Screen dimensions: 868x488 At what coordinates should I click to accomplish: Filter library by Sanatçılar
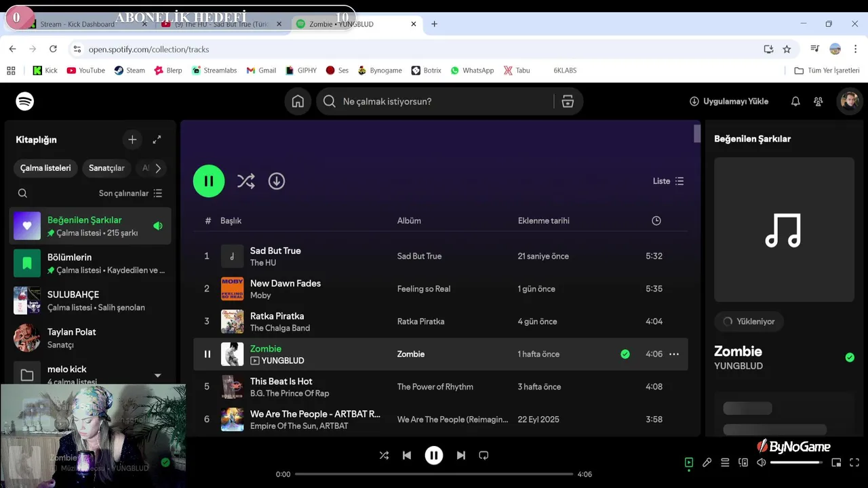point(106,168)
